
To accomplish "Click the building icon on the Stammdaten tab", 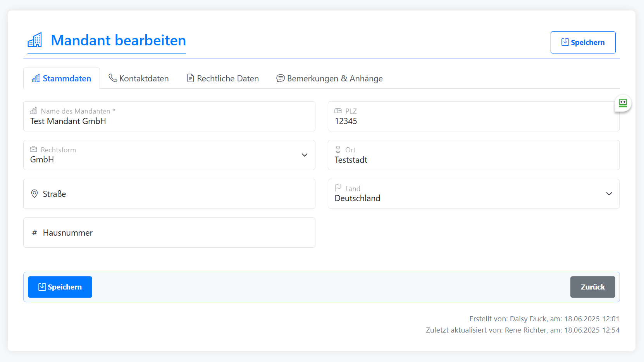I will pos(36,78).
